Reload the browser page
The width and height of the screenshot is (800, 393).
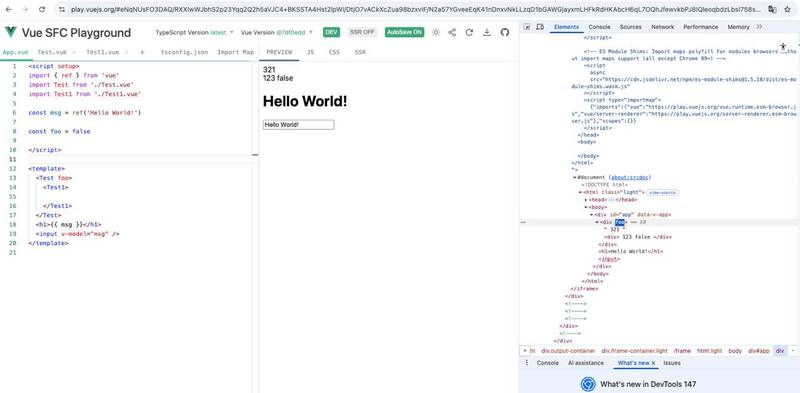[42, 9]
